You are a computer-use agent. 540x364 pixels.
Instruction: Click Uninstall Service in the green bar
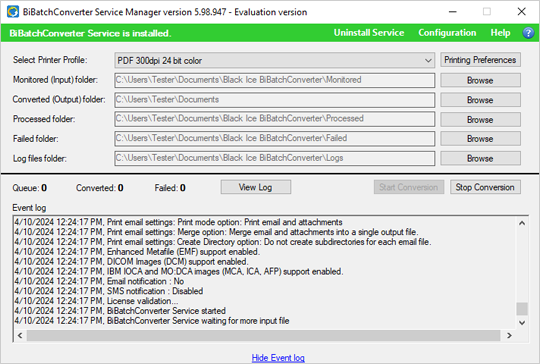tap(369, 33)
